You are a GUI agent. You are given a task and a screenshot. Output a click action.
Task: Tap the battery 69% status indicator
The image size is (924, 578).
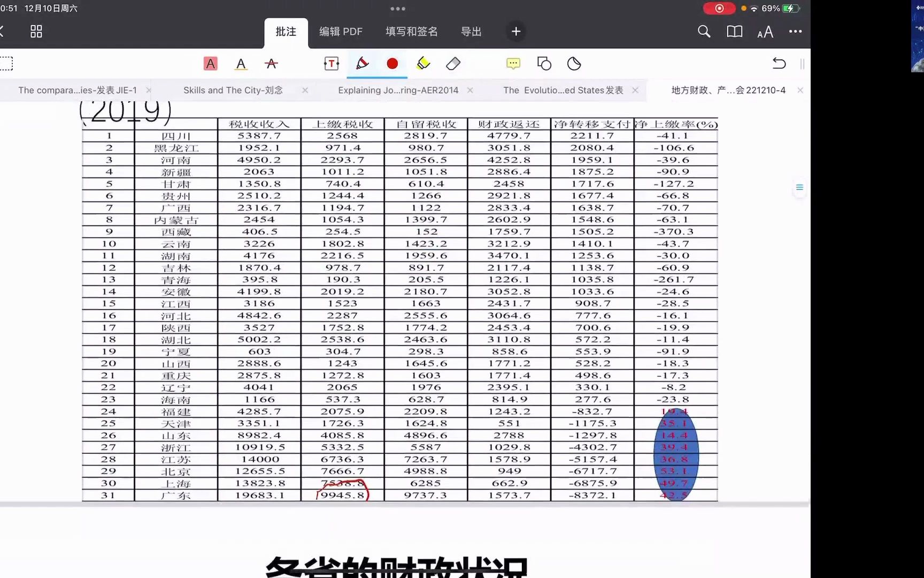tap(781, 9)
